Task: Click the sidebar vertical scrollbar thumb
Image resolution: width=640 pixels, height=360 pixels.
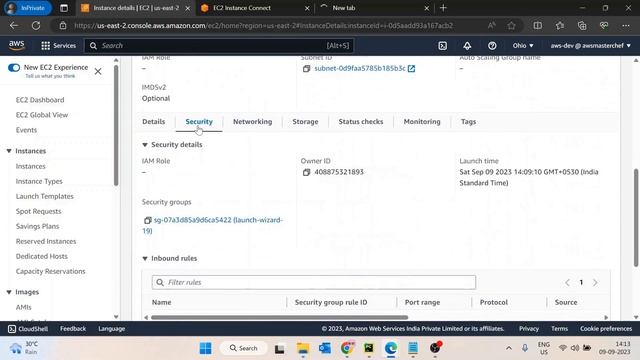Action: [x=116, y=125]
